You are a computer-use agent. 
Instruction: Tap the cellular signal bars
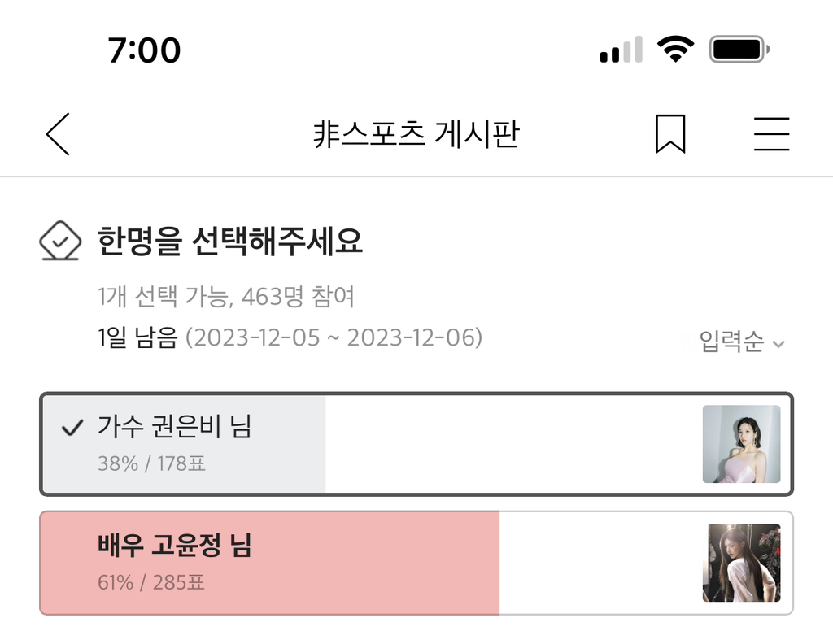(x=621, y=50)
